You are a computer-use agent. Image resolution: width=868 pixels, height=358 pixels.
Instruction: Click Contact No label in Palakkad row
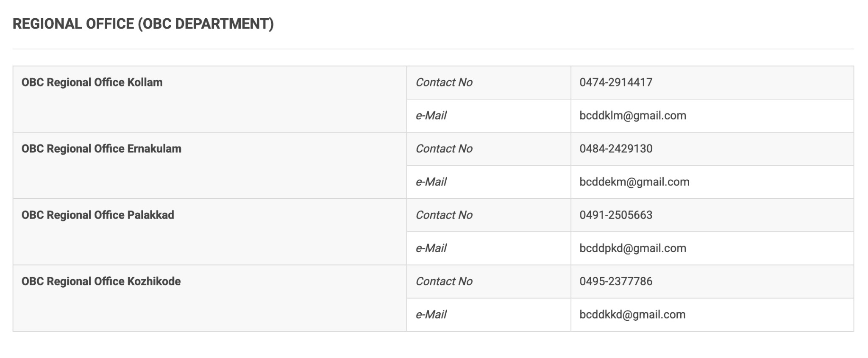444,215
